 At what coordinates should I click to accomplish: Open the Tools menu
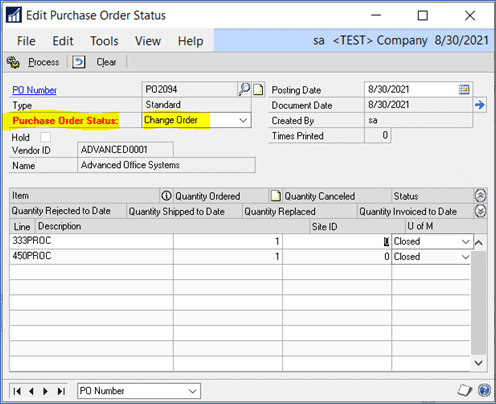click(104, 41)
